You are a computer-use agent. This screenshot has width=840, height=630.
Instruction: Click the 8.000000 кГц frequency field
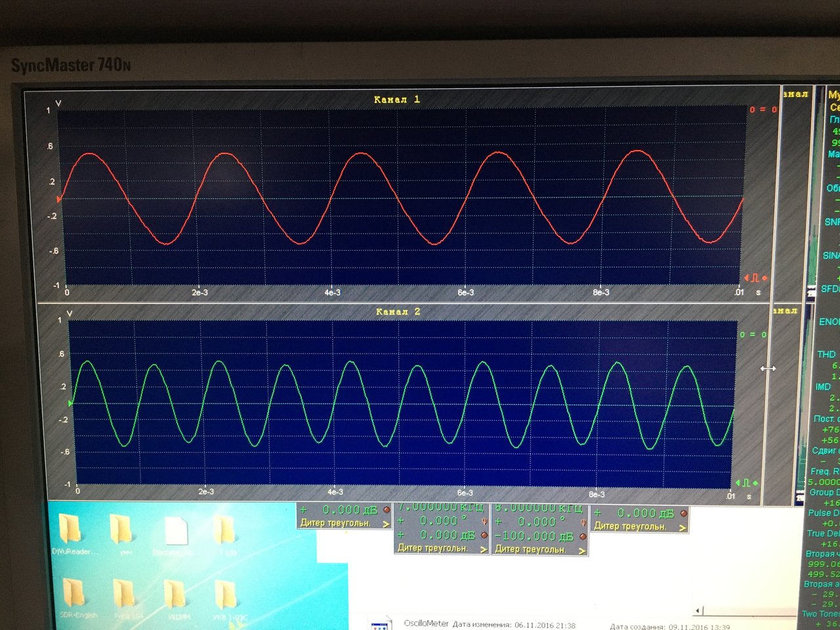point(539,508)
